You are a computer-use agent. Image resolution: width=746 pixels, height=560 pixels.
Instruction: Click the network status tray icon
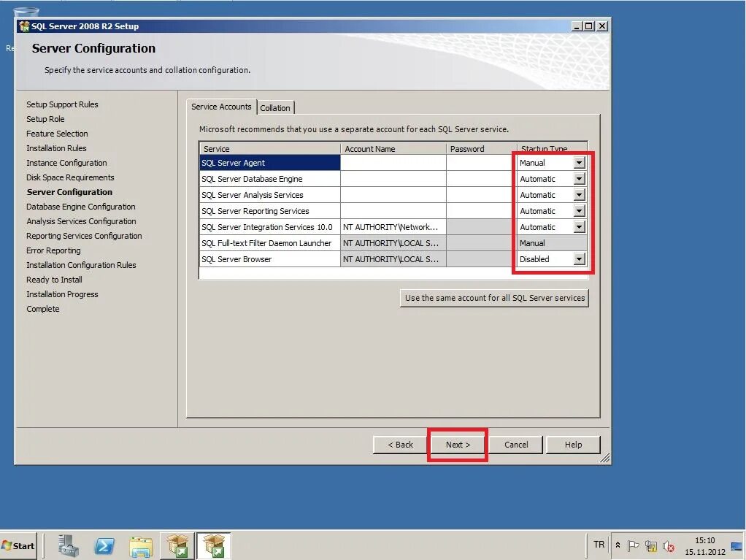[651, 546]
